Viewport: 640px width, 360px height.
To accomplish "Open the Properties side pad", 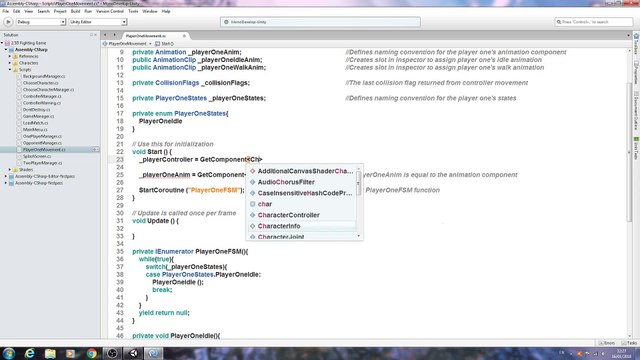I will [x=636, y=73].
